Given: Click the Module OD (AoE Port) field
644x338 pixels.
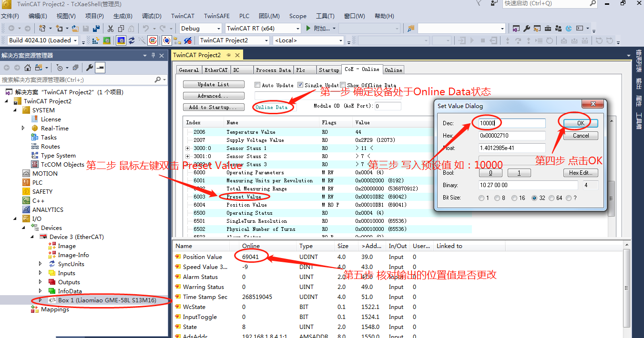Looking at the screenshot, I should pyautogui.click(x=388, y=106).
